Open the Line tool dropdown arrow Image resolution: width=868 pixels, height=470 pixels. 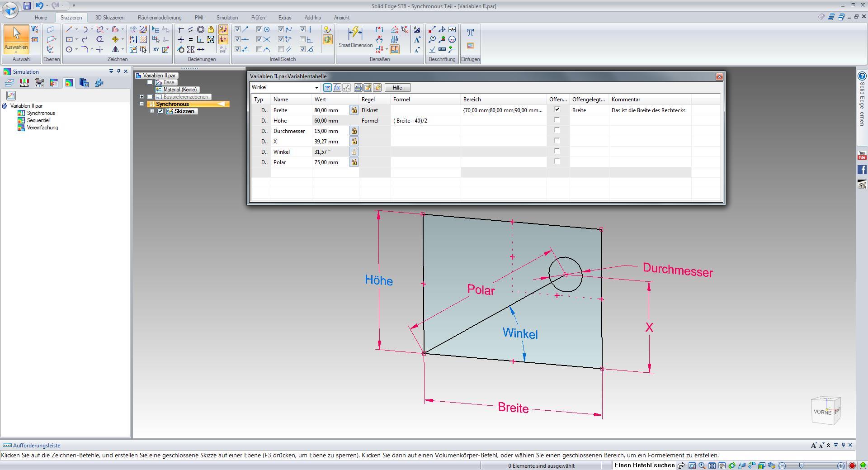[x=76, y=29]
